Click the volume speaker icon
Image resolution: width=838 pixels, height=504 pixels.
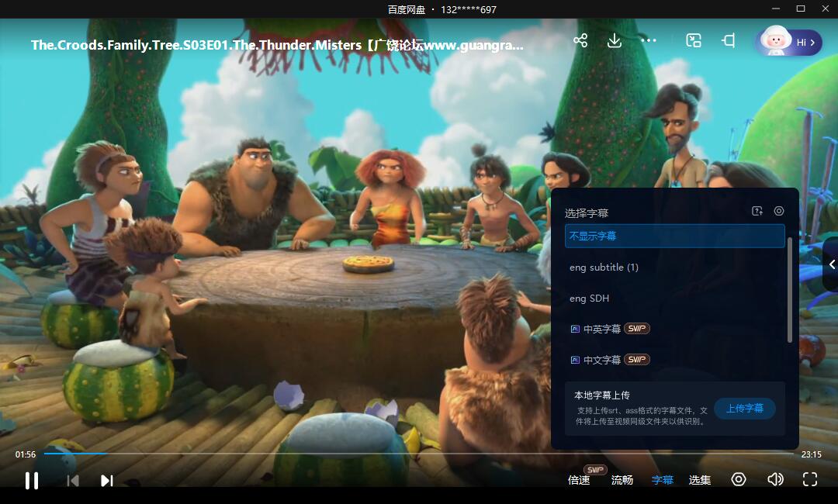click(775, 479)
